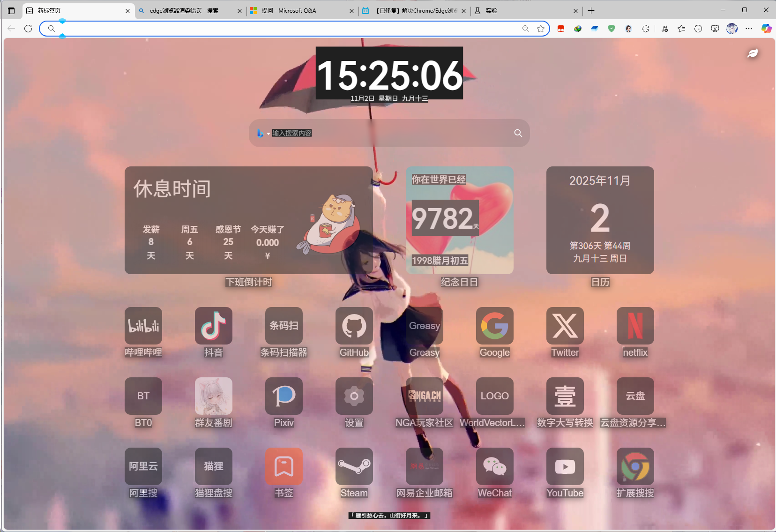
Task: Open the 日历 calendar widget
Action: 600,220
